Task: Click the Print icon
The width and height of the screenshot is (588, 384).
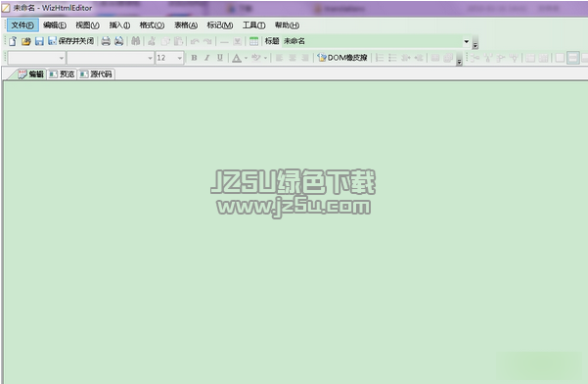Action: (106, 41)
